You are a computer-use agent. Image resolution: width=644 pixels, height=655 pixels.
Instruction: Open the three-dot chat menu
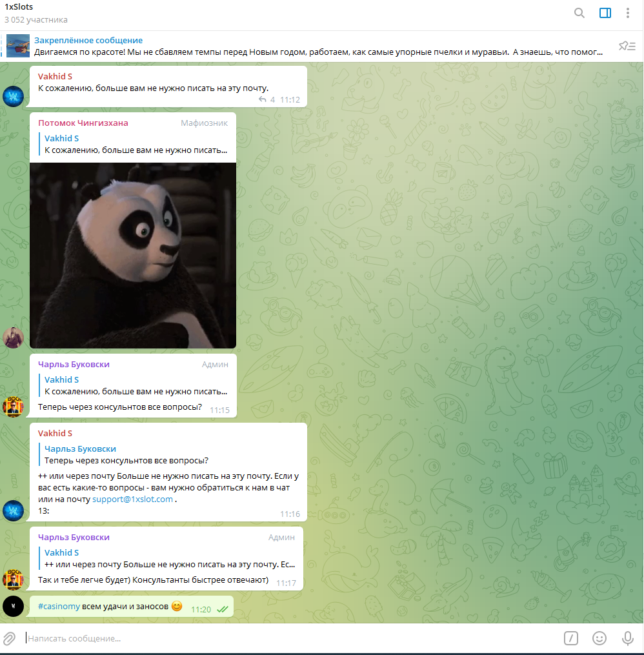pos(627,13)
